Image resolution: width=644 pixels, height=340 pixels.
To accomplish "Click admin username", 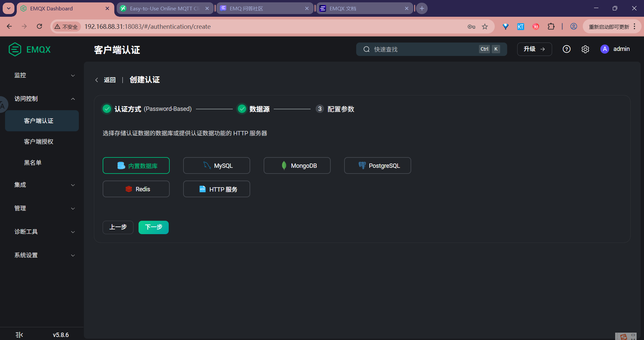I will pyautogui.click(x=622, y=49).
